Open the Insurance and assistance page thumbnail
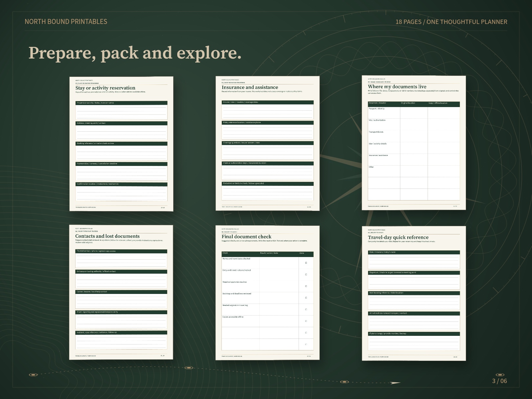Viewport: 532px width, 399px height. point(268,143)
